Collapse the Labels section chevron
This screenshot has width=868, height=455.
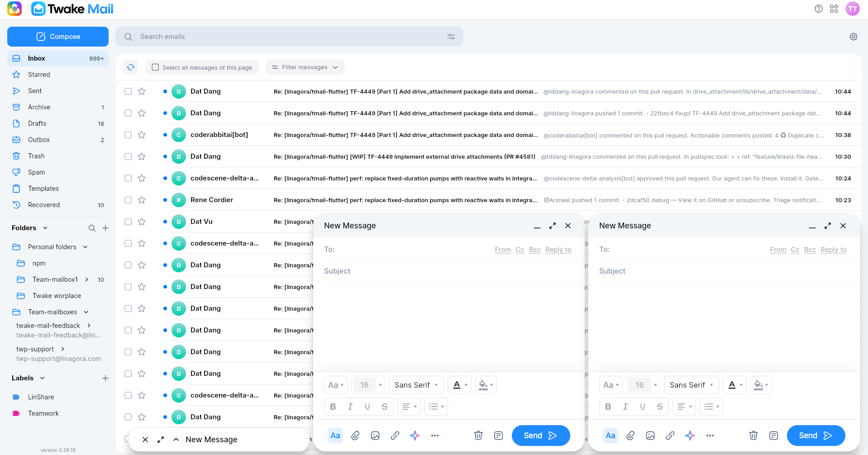tap(43, 378)
